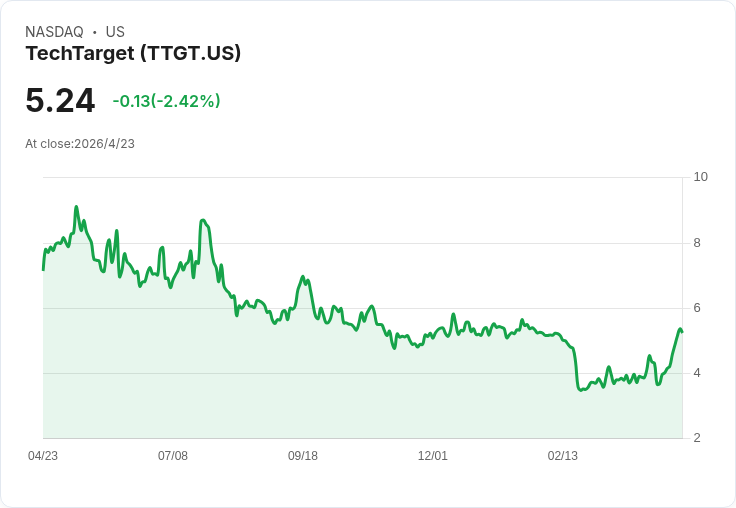The width and height of the screenshot is (736, 508).
Task: Select the 12/01 date axis label
Action: point(433,455)
